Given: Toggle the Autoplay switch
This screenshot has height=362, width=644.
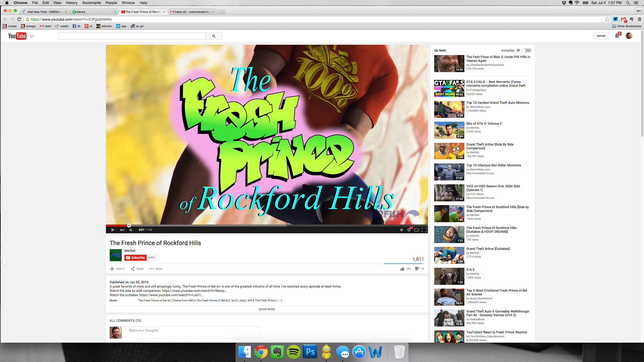Looking at the screenshot, I should 527,50.
